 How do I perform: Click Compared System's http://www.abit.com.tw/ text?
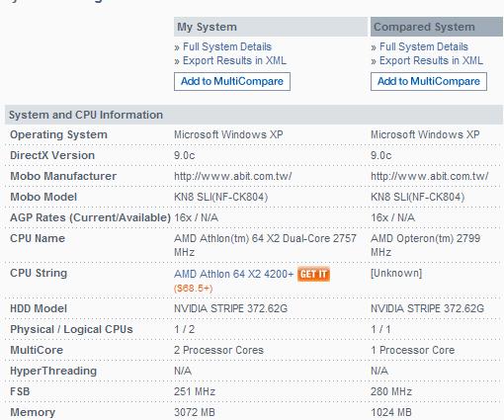pyautogui.click(x=430, y=176)
